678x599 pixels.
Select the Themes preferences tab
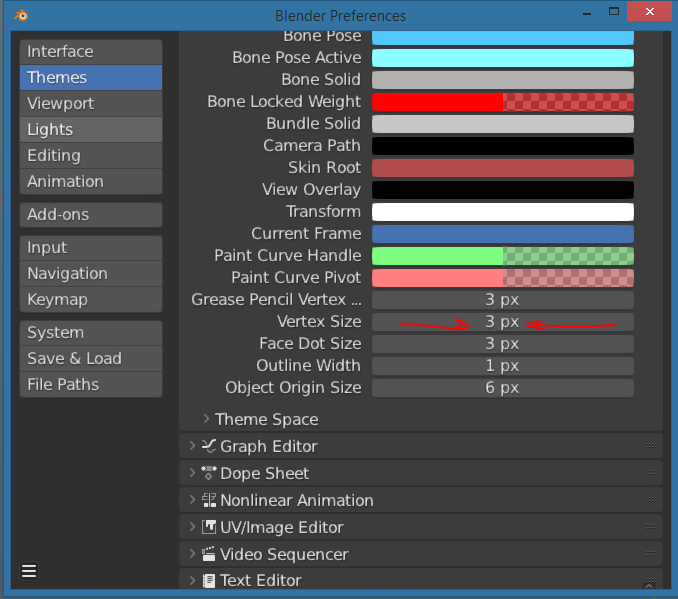(x=91, y=77)
